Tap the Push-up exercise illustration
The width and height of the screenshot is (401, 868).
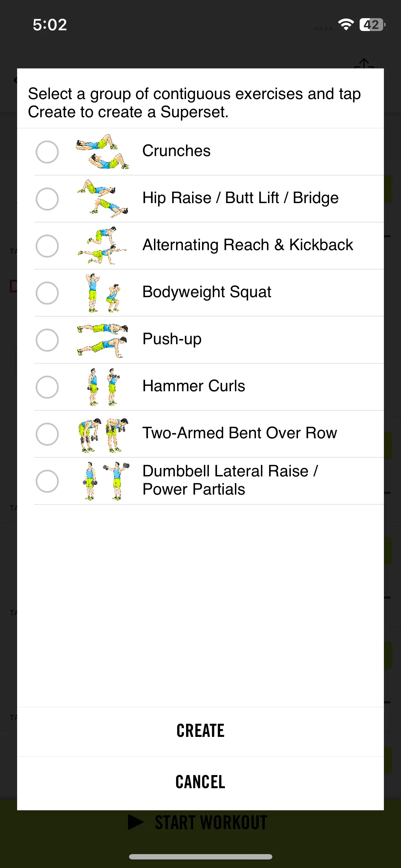click(x=102, y=340)
